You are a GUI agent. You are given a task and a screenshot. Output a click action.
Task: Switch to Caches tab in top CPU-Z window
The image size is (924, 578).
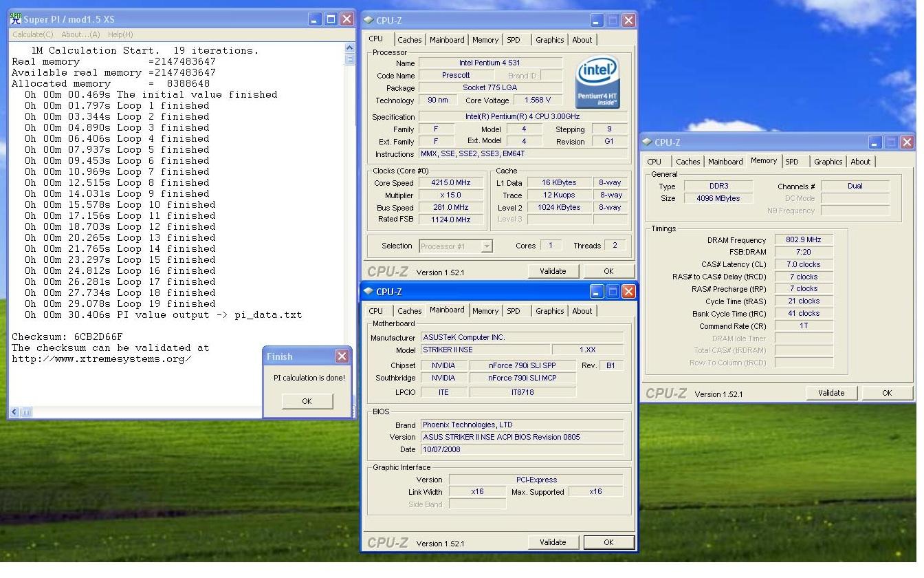[x=410, y=40]
